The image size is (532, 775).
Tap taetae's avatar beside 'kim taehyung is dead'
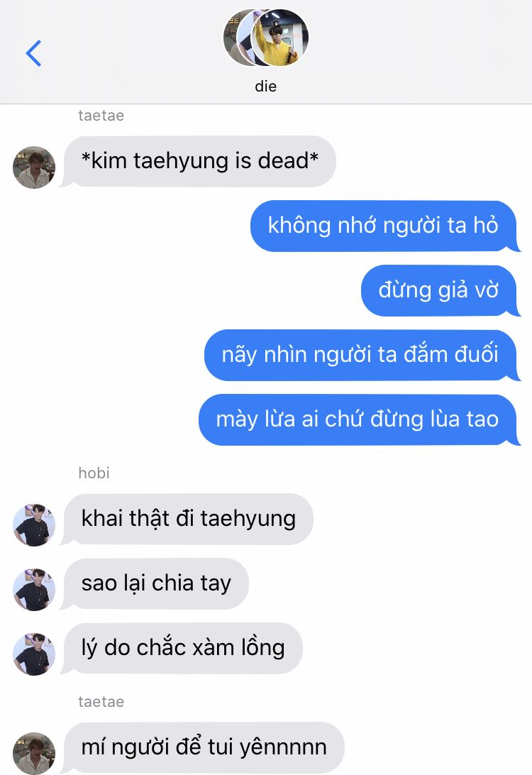[x=33, y=167]
